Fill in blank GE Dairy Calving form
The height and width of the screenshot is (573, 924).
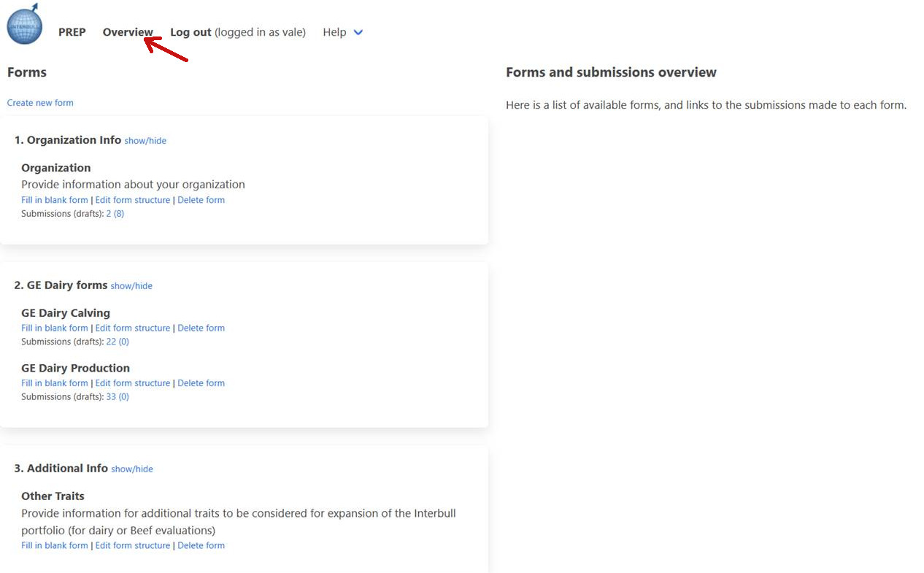point(55,328)
